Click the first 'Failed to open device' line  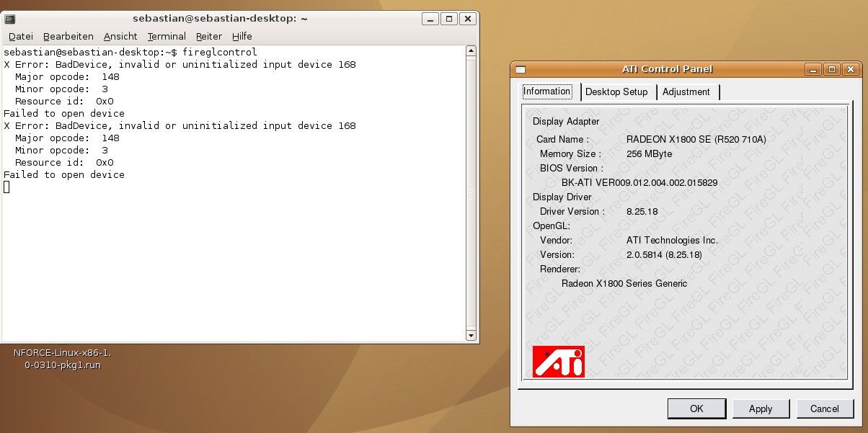coord(64,114)
